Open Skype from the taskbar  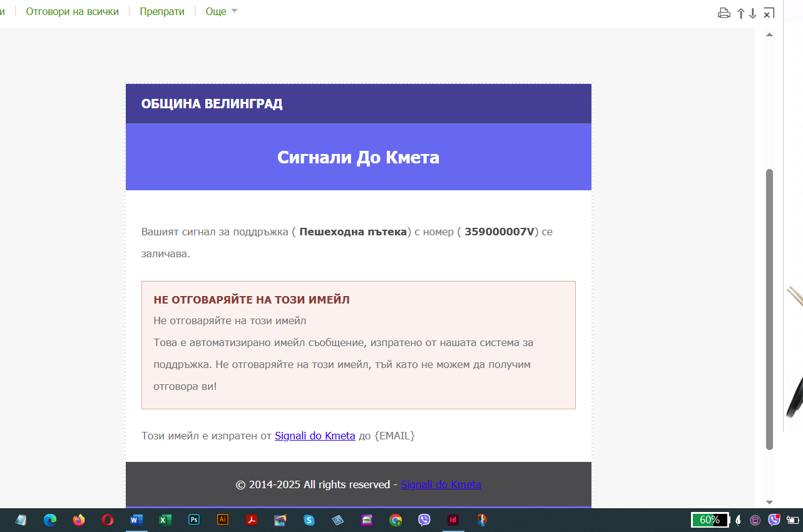[x=309, y=520]
